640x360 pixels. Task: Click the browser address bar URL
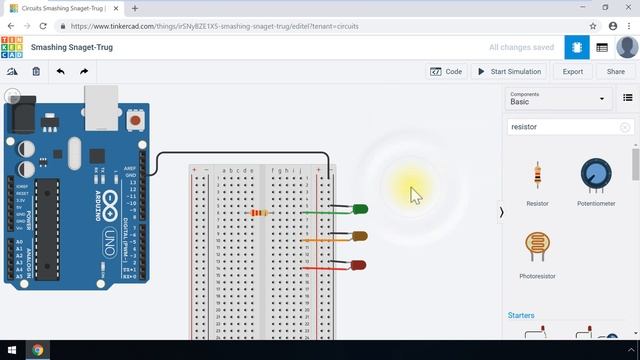(x=214, y=26)
